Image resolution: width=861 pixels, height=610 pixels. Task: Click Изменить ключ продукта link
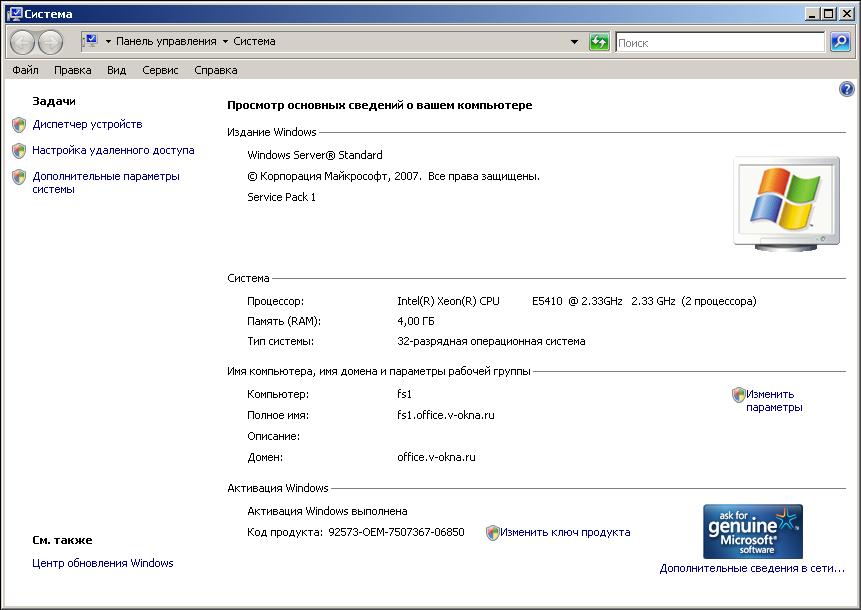point(565,533)
